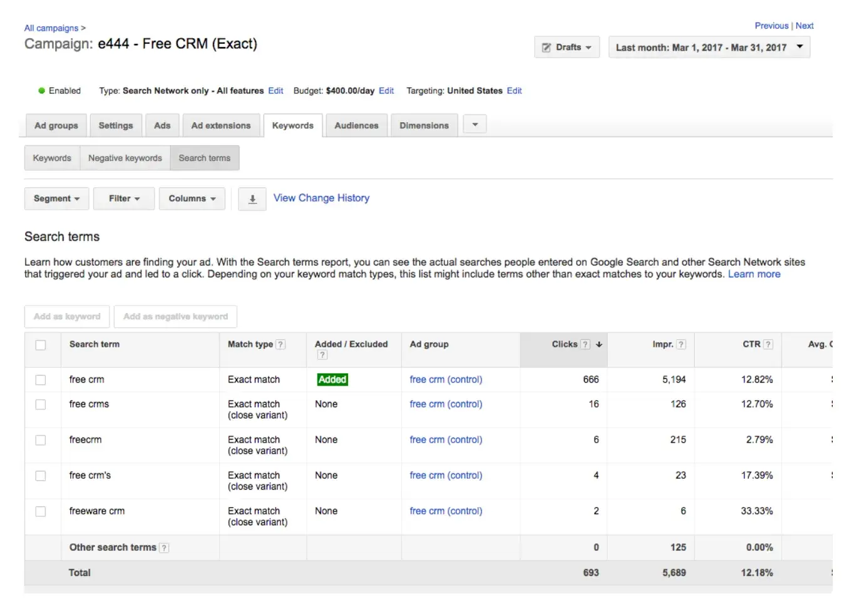This screenshot has width=854, height=616.
Task: Tick the checkbox for the free crm row
Action: (41, 380)
